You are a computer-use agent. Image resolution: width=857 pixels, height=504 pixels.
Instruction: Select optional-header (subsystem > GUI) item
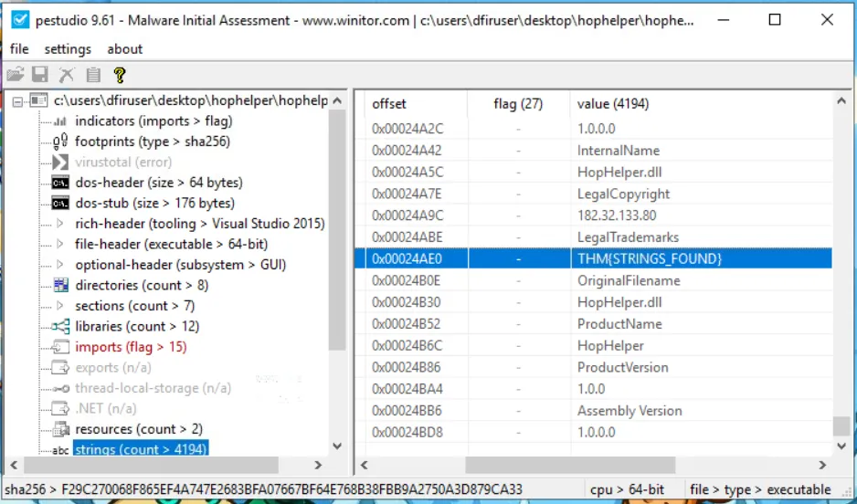pyautogui.click(x=180, y=265)
